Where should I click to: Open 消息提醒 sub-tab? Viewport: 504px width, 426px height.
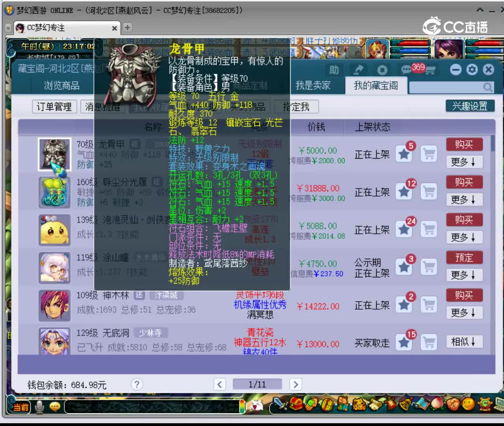103,107
